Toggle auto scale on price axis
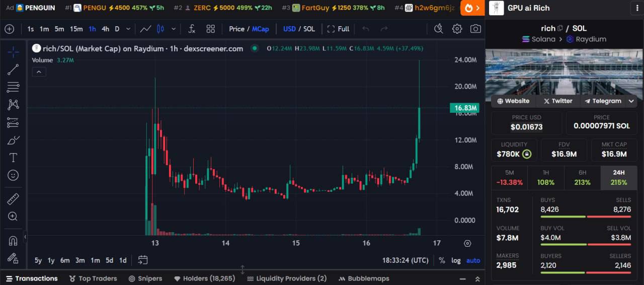The height and width of the screenshot is (285, 644). pos(473,260)
